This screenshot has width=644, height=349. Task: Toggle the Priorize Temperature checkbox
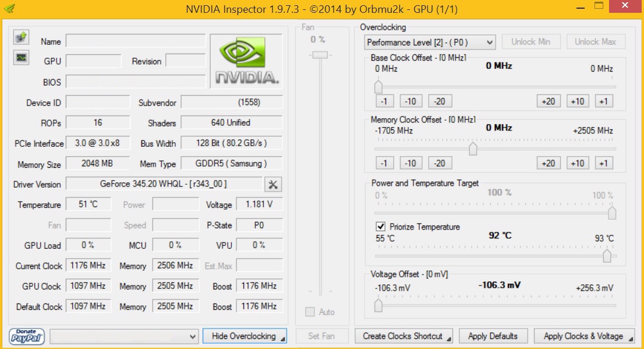pyautogui.click(x=380, y=227)
